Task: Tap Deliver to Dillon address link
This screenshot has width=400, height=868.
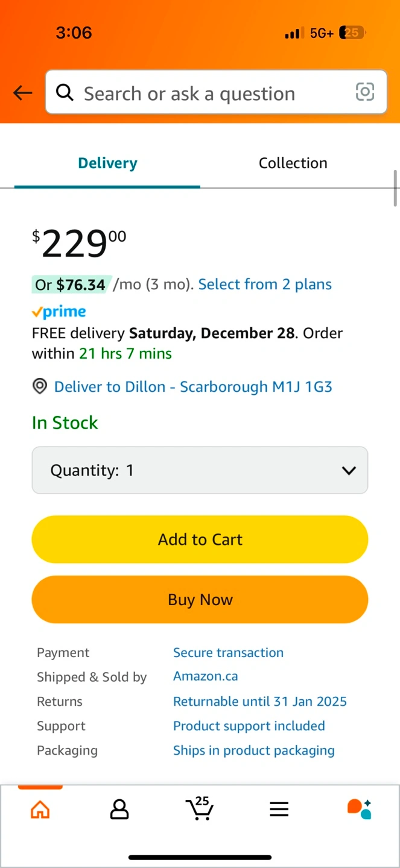Action: pyautogui.click(x=193, y=386)
